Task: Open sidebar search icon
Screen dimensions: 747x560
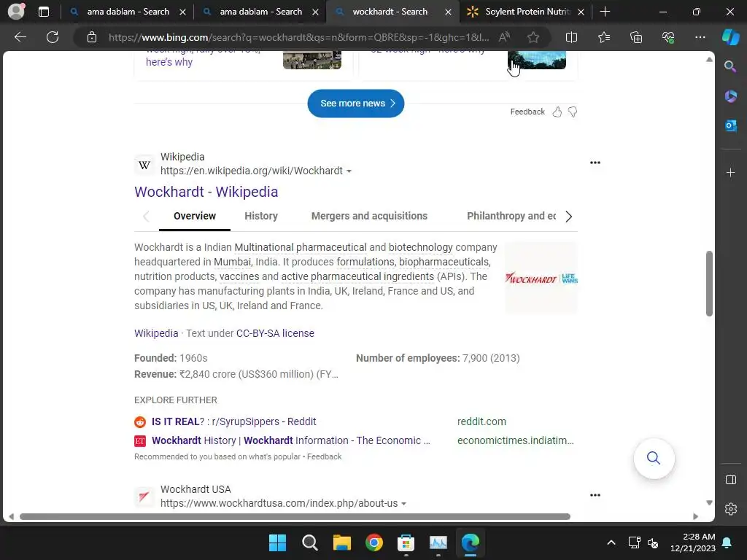Action: tap(730, 66)
